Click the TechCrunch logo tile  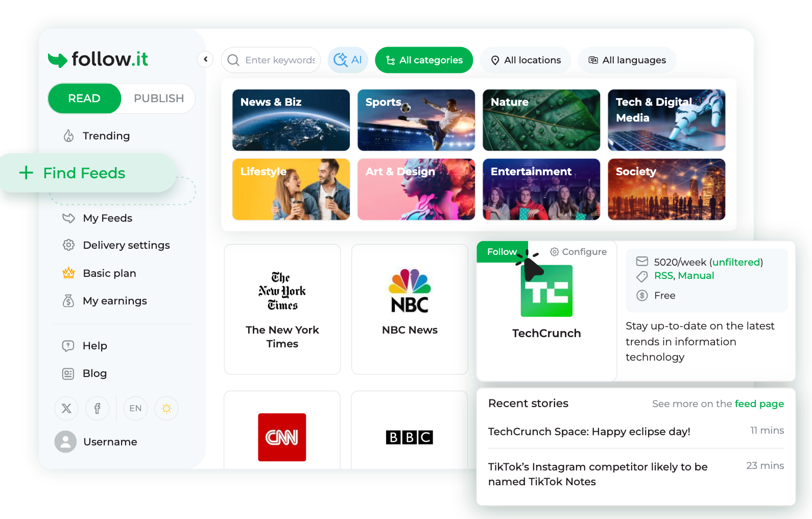tap(546, 291)
